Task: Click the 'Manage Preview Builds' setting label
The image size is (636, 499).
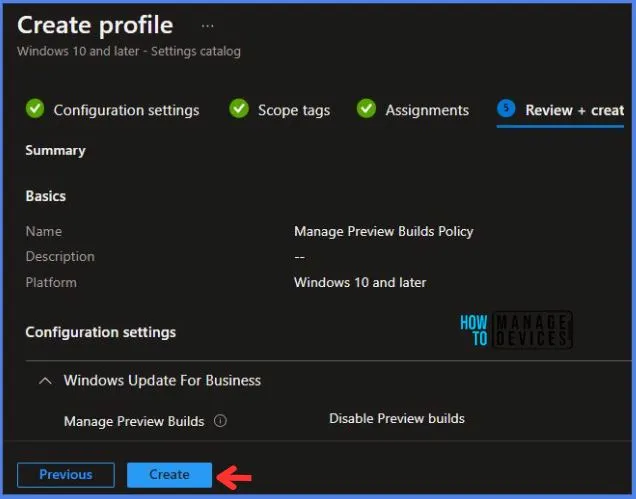Action: tap(134, 421)
